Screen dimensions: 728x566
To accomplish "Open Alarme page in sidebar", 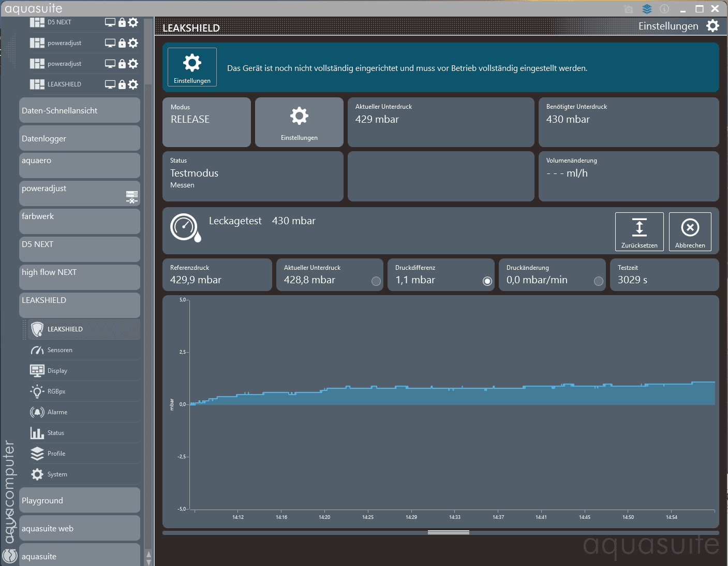I will click(x=83, y=412).
